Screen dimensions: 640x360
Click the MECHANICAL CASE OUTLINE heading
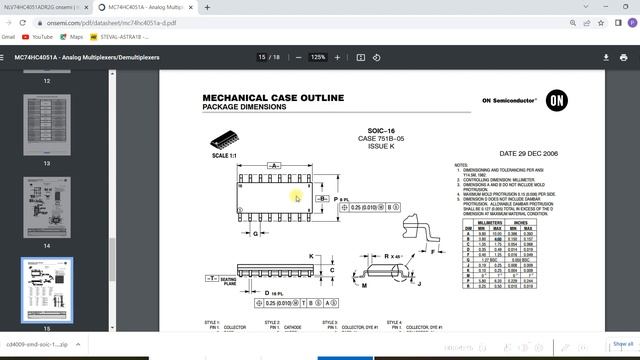pos(273,98)
